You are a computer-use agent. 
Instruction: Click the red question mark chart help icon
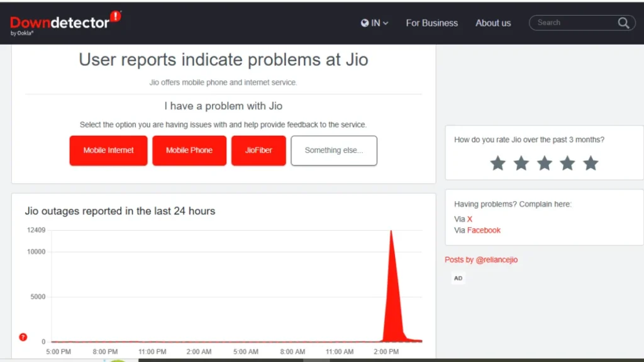tap(23, 337)
